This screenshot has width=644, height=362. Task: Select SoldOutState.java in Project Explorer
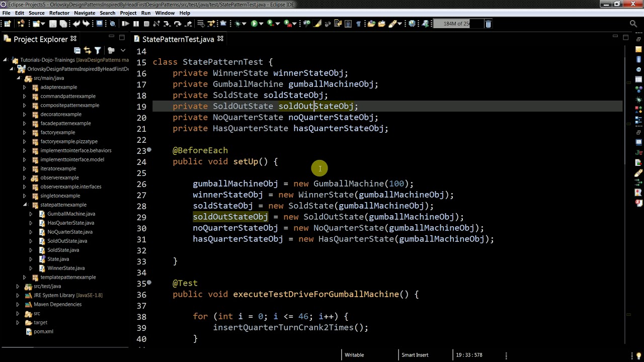pos(67,241)
